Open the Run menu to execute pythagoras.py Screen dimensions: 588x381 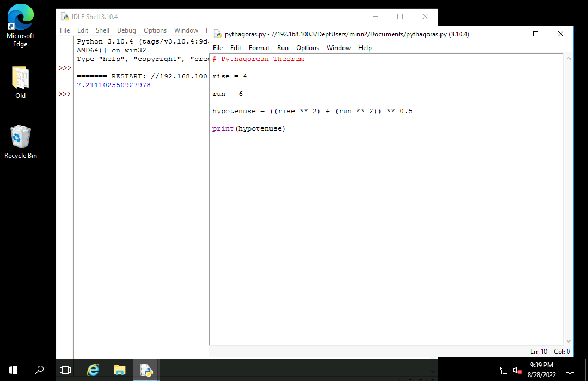[x=283, y=48]
